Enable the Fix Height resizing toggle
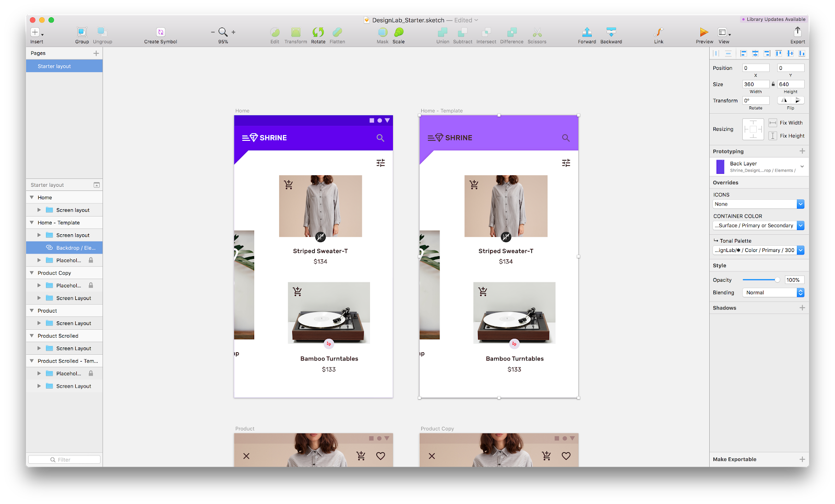Image resolution: width=835 pixels, height=504 pixels. (x=773, y=136)
